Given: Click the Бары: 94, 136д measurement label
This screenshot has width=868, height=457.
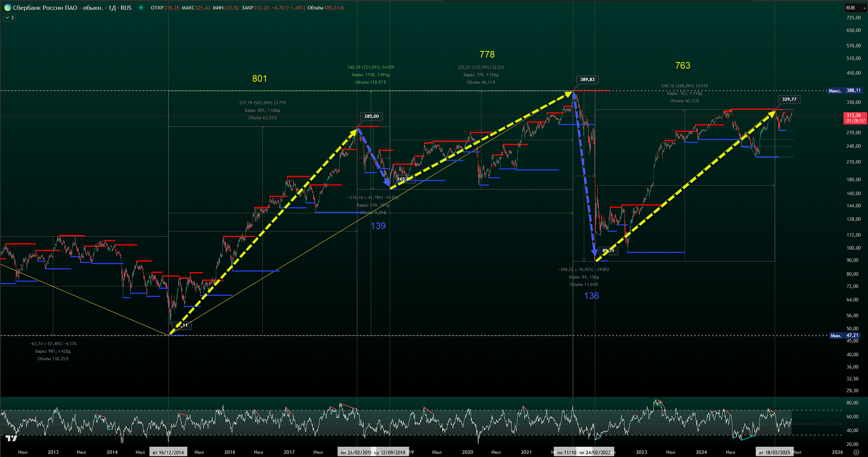Looking at the screenshot, I should click(584, 277).
